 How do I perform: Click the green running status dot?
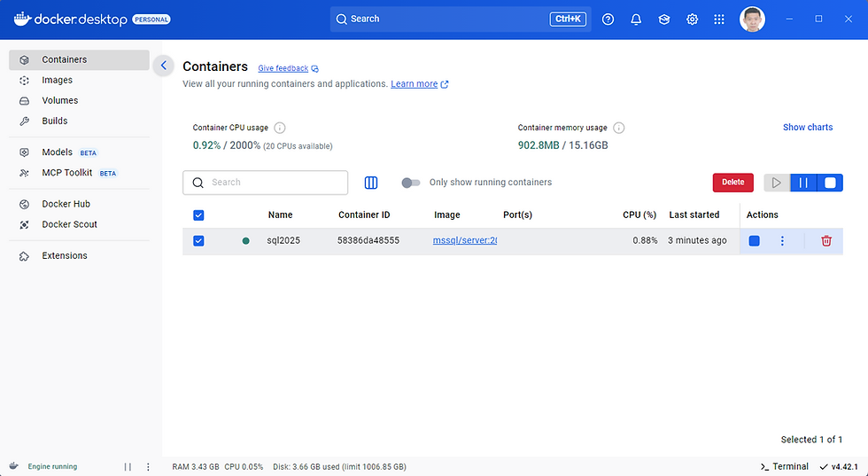tap(246, 241)
